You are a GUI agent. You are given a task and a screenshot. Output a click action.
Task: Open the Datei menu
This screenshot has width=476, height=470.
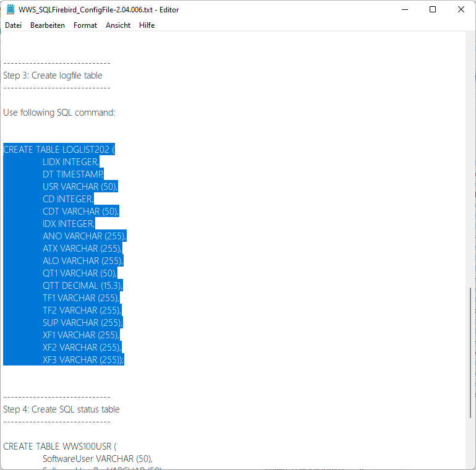(x=14, y=25)
